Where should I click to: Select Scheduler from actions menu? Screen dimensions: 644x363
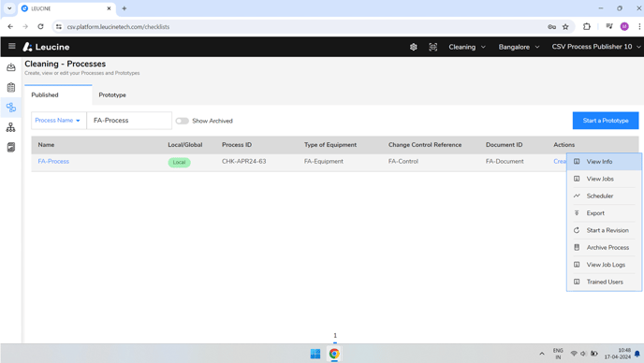point(604,196)
